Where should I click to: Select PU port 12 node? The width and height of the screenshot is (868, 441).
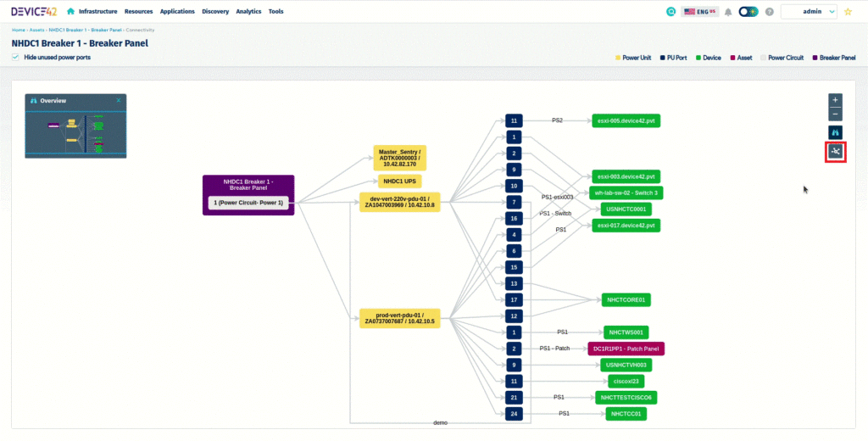click(514, 316)
